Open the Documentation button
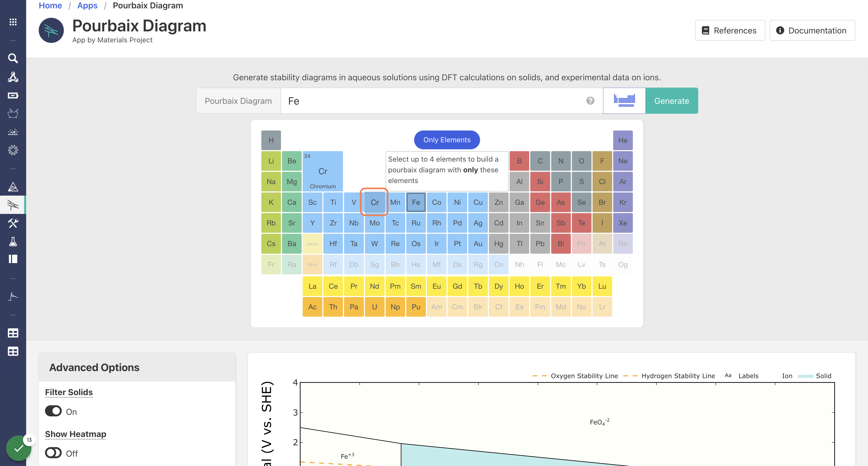This screenshot has width=868, height=466. (x=812, y=30)
